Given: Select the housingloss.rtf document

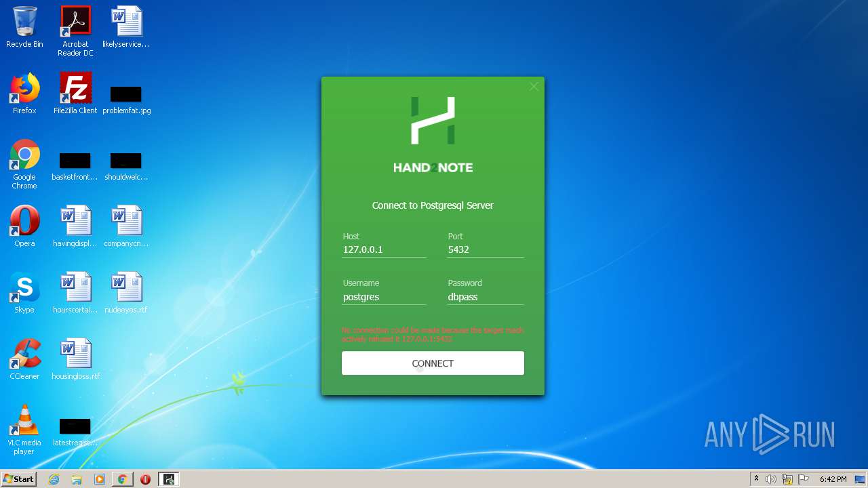Looking at the screenshot, I should tap(75, 359).
